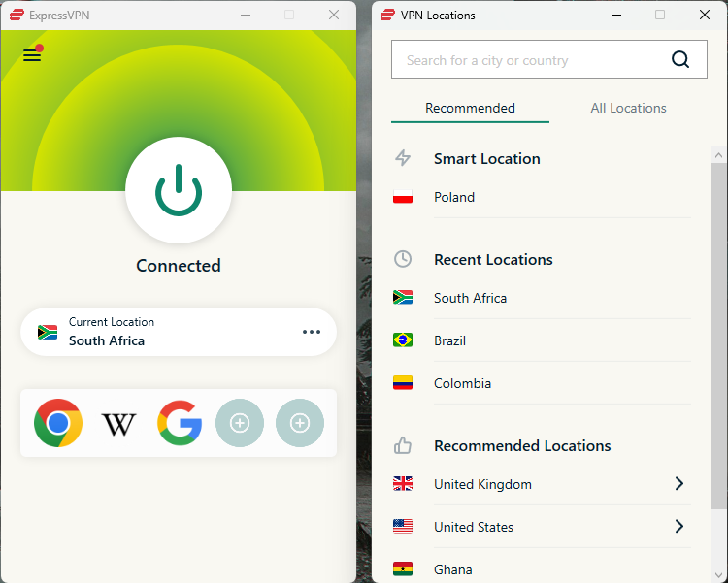Click scrollbar up arrow in VPN Locations
The image size is (728, 583).
[718, 155]
